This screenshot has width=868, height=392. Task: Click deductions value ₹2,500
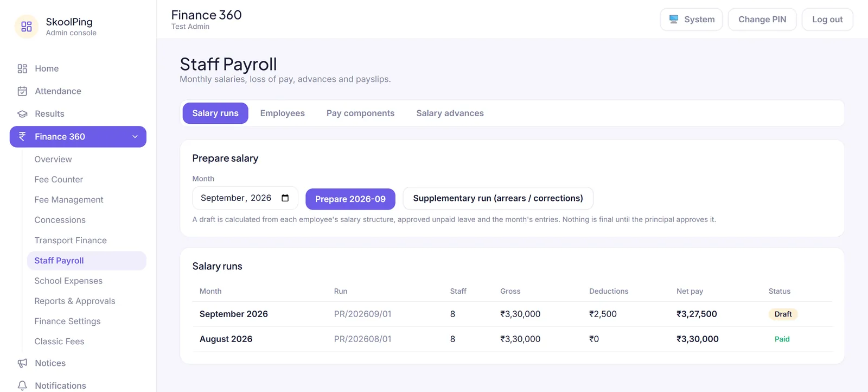coord(603,314)
